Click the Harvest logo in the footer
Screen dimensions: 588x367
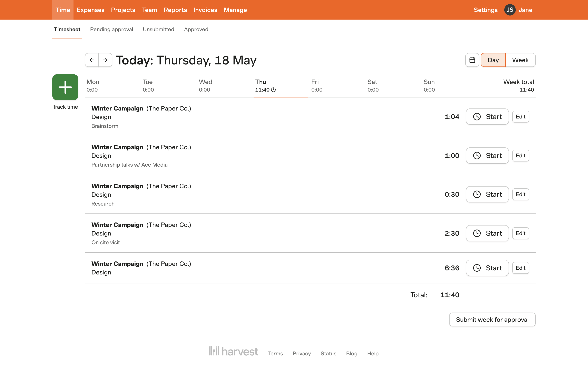click(234, 351)
